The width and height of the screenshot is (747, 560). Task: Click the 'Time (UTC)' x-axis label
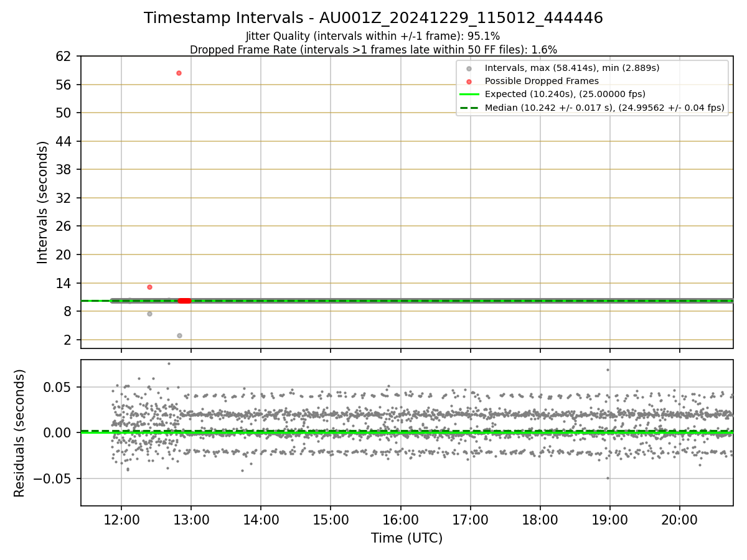407,538
